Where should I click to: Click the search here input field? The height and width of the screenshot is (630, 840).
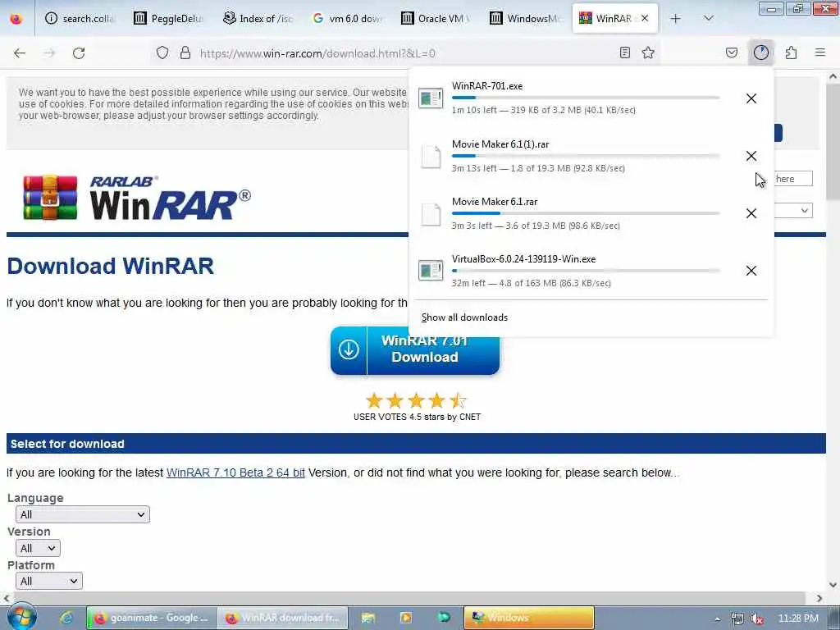click(x=793, y=178)
